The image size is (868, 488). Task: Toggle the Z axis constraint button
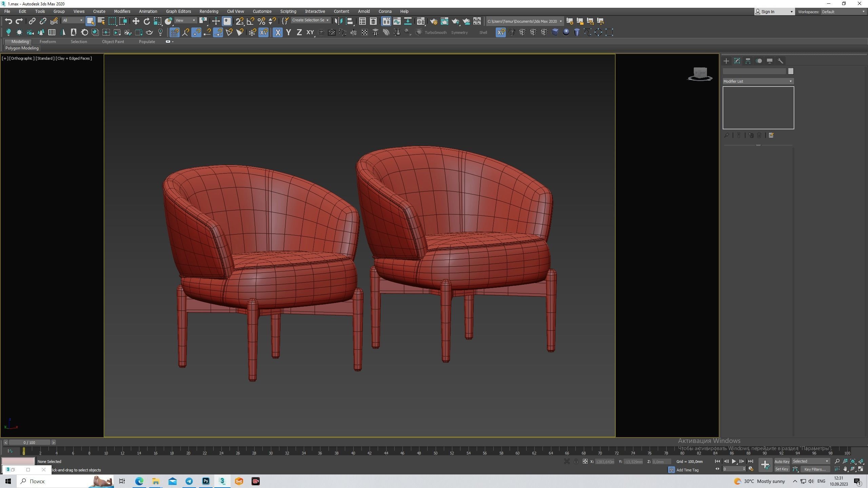tap(299, 32)
